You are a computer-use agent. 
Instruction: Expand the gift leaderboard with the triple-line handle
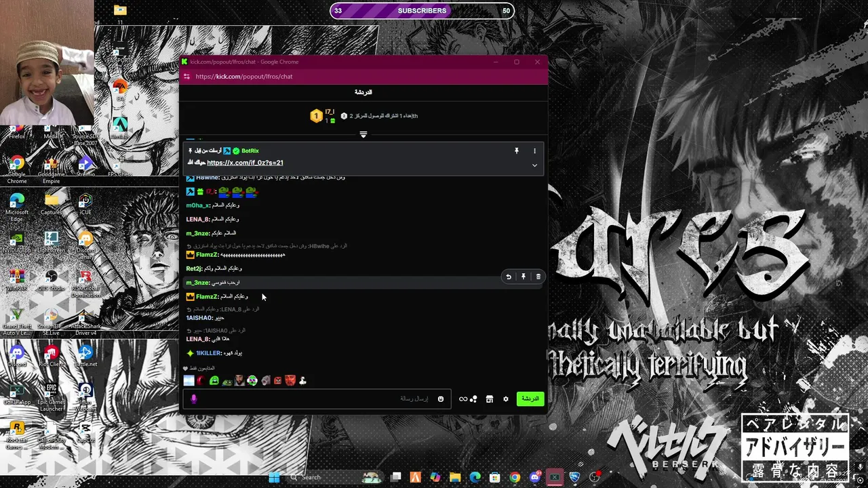pos(363,135)
